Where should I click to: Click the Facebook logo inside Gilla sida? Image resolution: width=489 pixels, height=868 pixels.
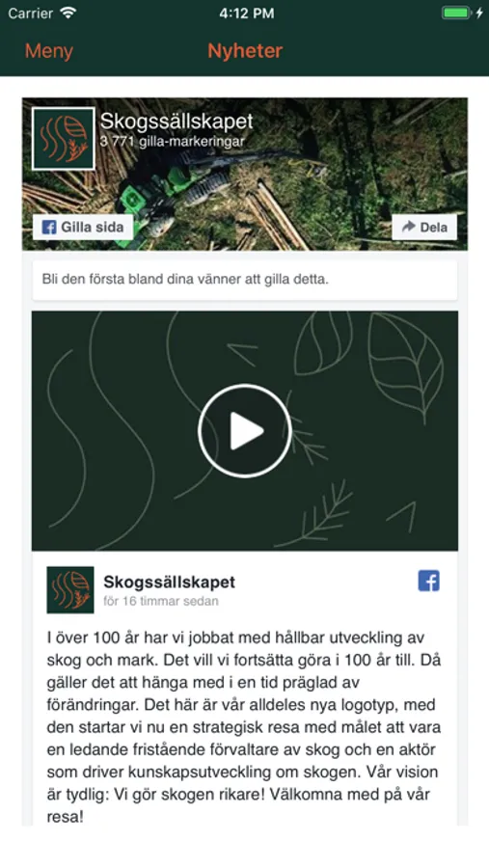coord(49,227)
